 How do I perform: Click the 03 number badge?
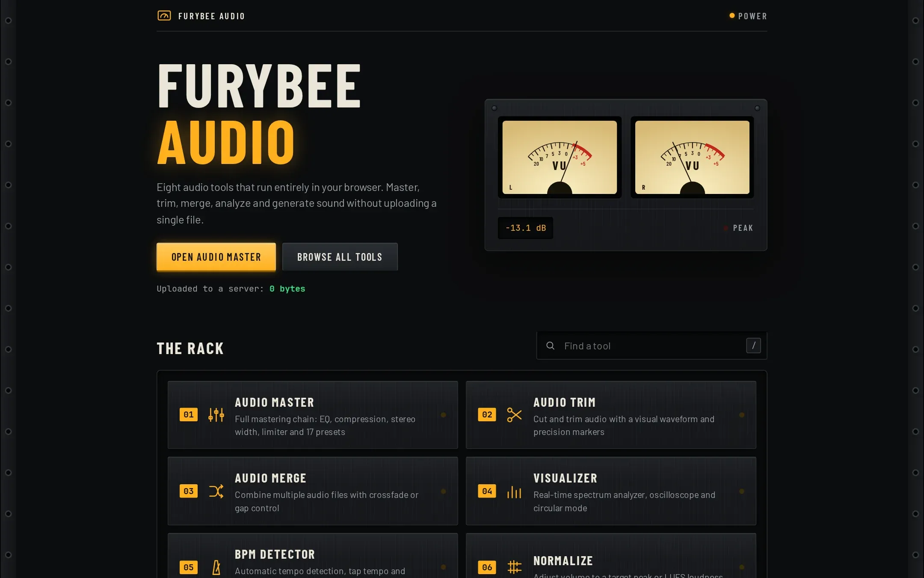(189, 491)
